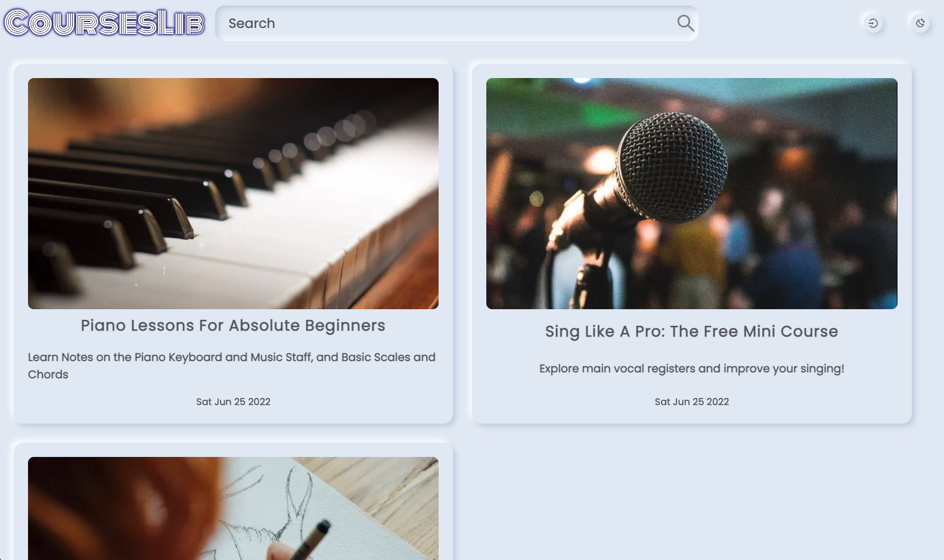This screenshot has width=944, height=560.
Task: Open the pencil sketch course image
Action: (233, 508)
